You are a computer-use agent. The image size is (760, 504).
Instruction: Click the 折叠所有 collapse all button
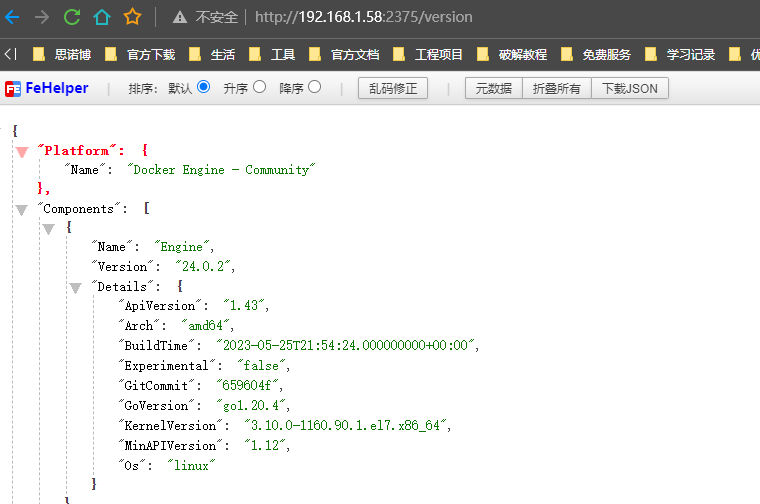tap(556, 89)
